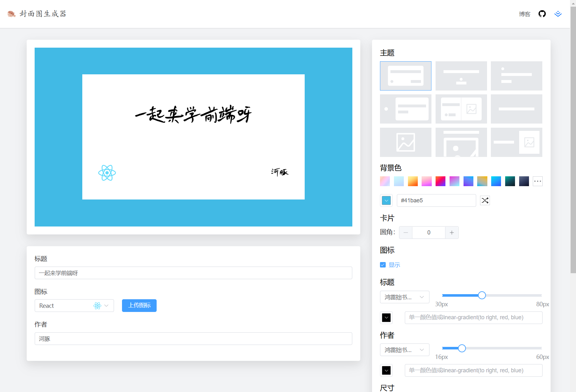The image size is (576, 392).
Task: Select the title above large image theme thumbnail
Action: pos(461,142)
